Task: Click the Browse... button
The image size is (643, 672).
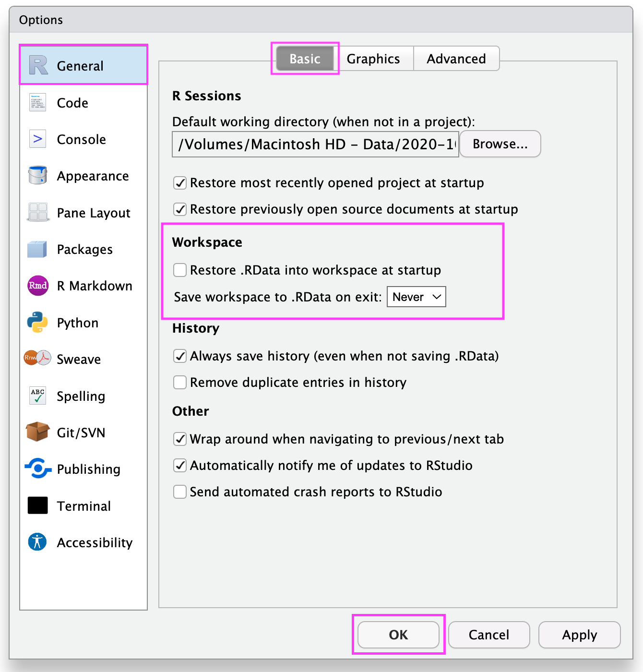Action: (500, 144)
